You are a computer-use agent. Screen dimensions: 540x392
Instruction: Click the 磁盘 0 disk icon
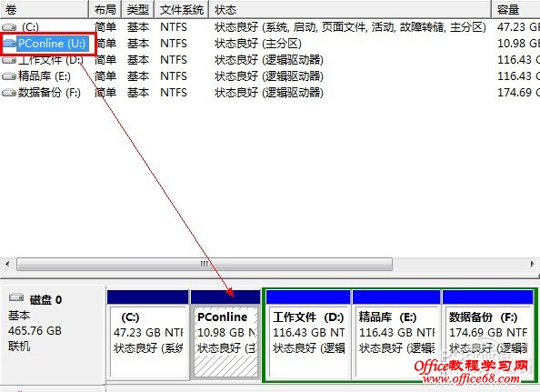pyautogui.click(x=16, y=297)
